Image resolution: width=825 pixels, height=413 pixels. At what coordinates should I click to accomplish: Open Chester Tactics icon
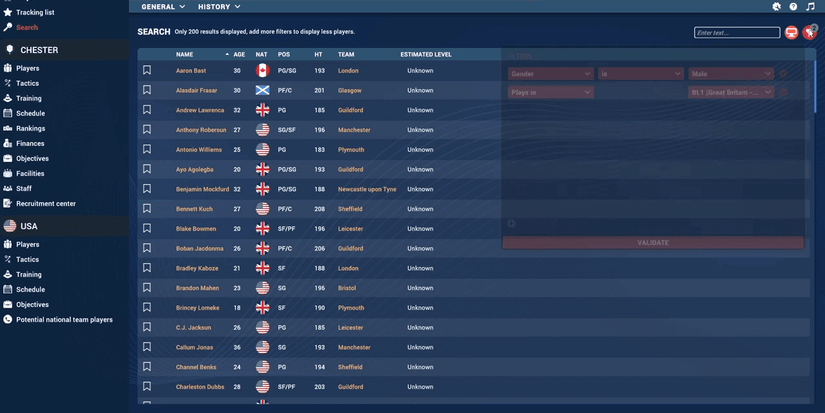[x=7, y=83]
